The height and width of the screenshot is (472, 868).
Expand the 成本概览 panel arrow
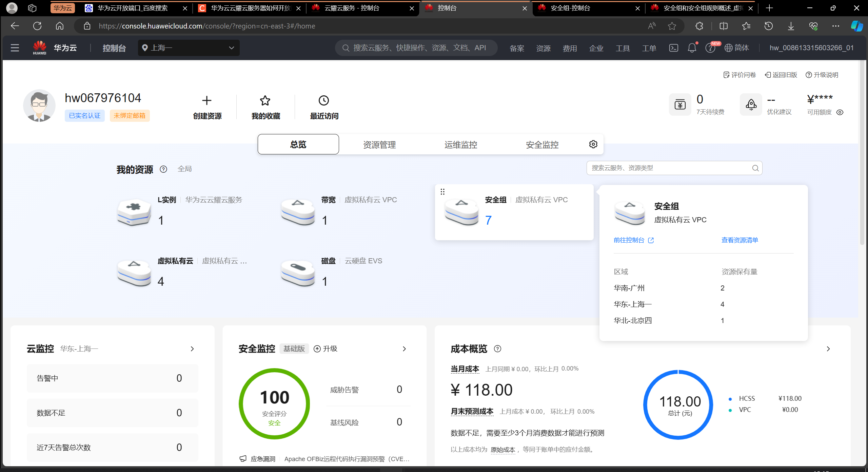coord(828,349)
